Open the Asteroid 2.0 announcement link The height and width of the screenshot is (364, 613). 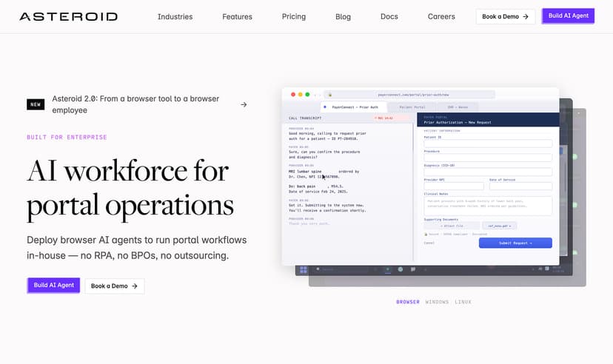coord(135,104)
